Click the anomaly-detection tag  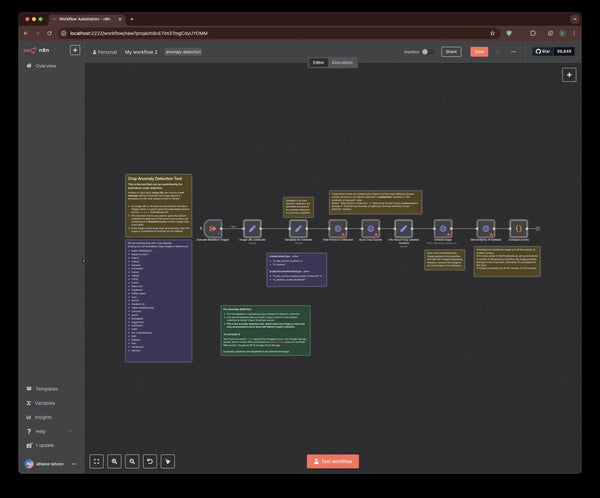click(x=183, y=52)
